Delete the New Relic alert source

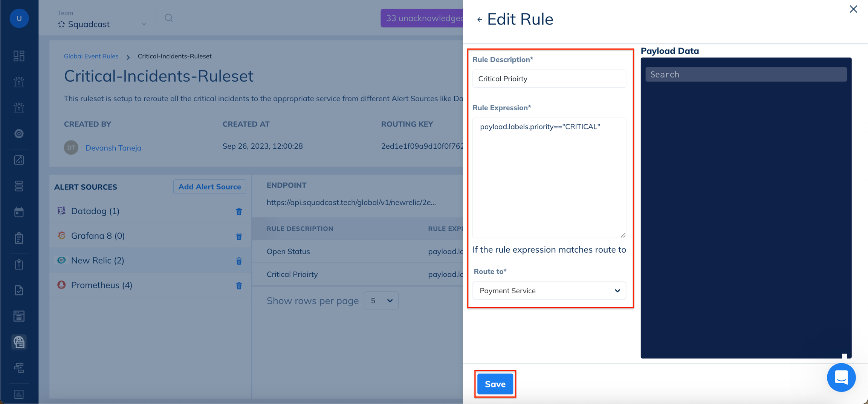(239, 261)
